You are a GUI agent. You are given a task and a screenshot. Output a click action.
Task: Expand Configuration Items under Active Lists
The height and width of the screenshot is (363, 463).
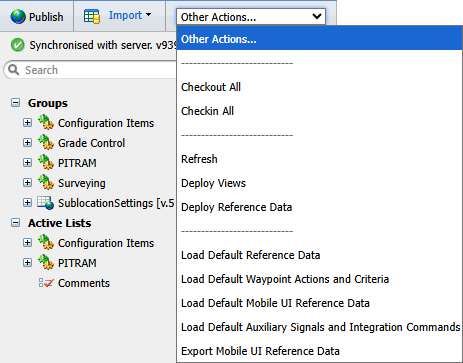27,242
